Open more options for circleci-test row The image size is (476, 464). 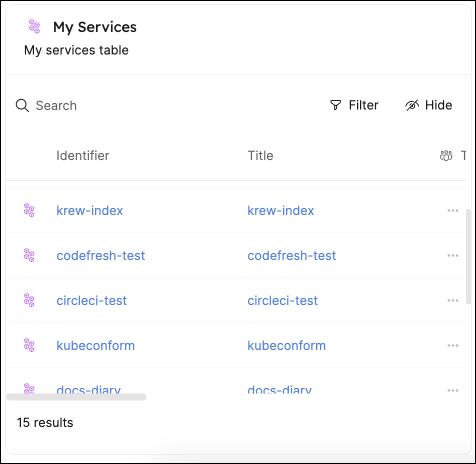click(x=453, y=300)
